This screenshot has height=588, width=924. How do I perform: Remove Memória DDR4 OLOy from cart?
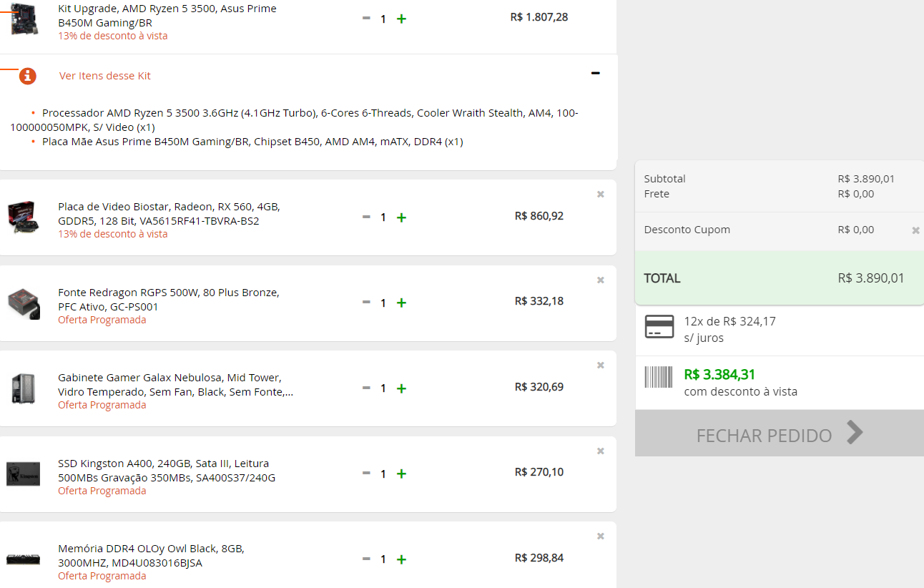click(601, 536)
